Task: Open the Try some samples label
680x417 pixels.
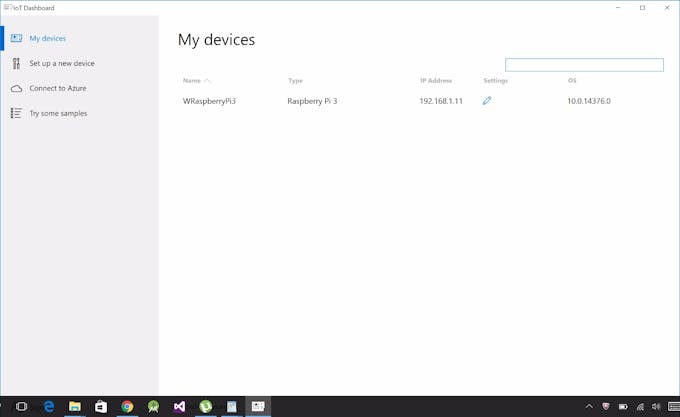Action: pyautogui.click(x=58, y=113)
